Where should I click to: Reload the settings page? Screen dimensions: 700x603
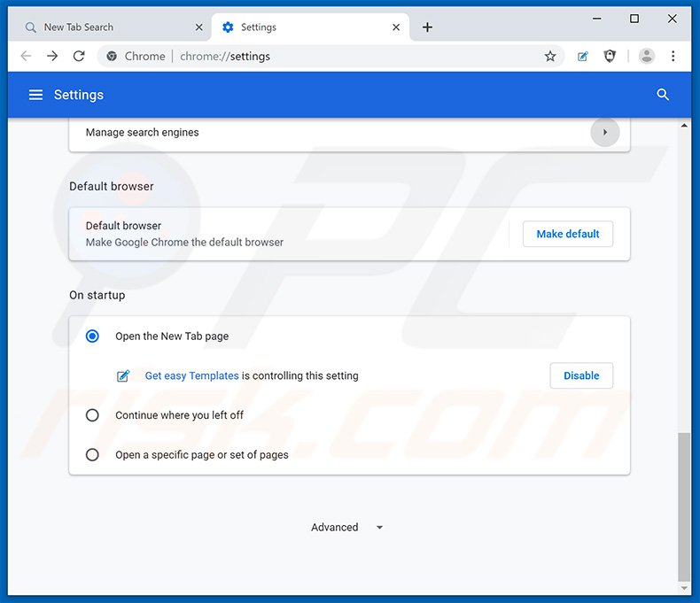pos(79,56)
